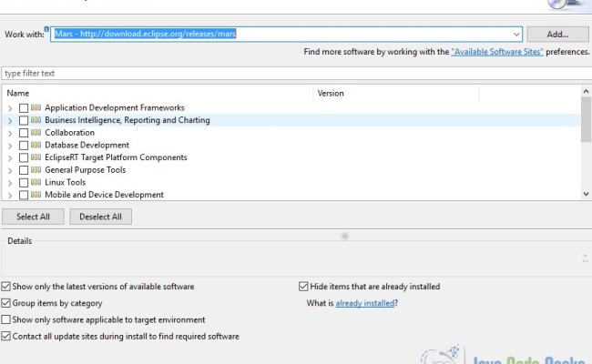Select the General Purpose Tools row text

point(86,170)
